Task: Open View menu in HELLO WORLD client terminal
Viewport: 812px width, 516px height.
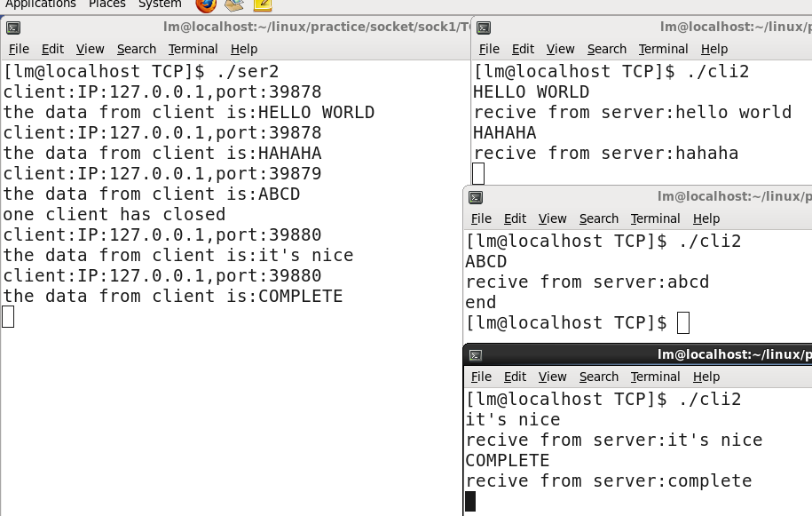Action: (560, 49)
